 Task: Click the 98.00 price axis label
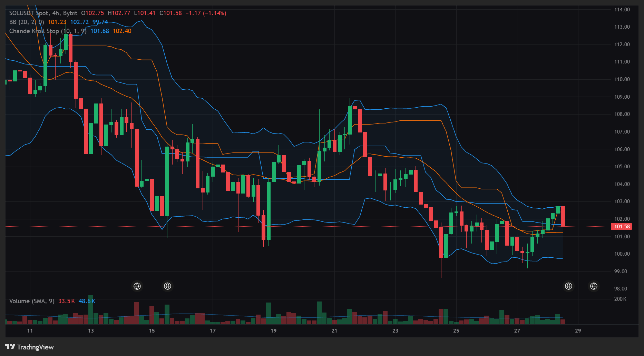click(621, 289)
